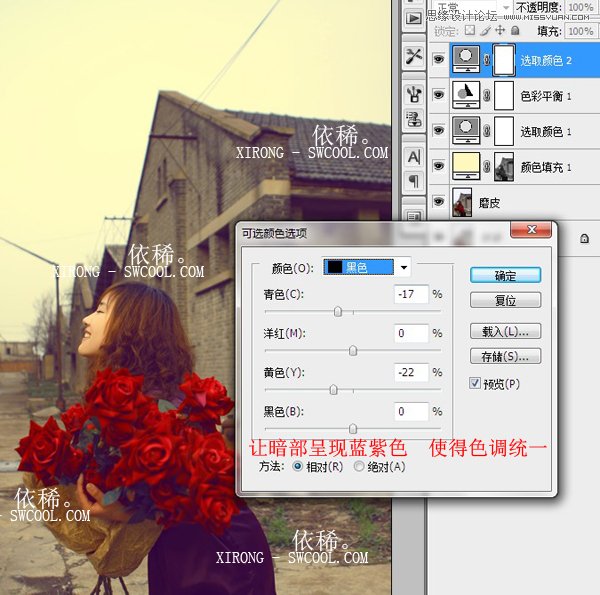Click the 复位 button
This screenshot has height=595, width=600.
point(505,300)
